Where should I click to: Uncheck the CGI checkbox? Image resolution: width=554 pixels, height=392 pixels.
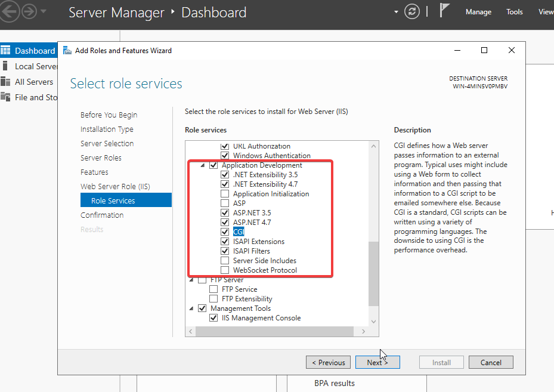point(225,232)
